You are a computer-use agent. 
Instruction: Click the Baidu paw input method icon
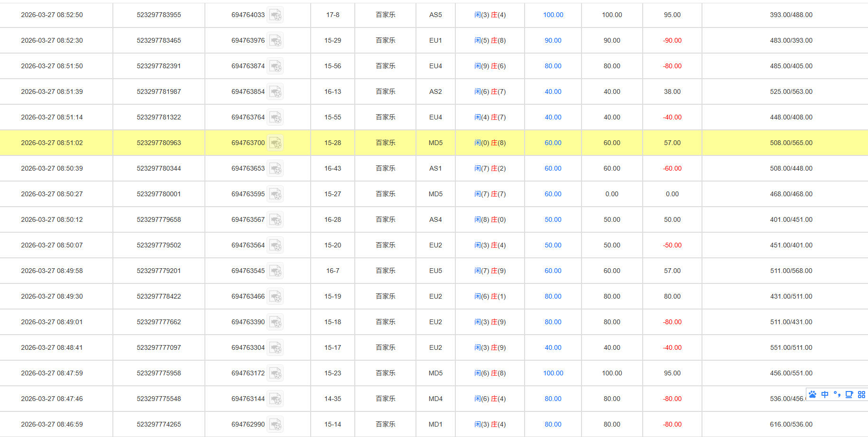tap(813, 394)
